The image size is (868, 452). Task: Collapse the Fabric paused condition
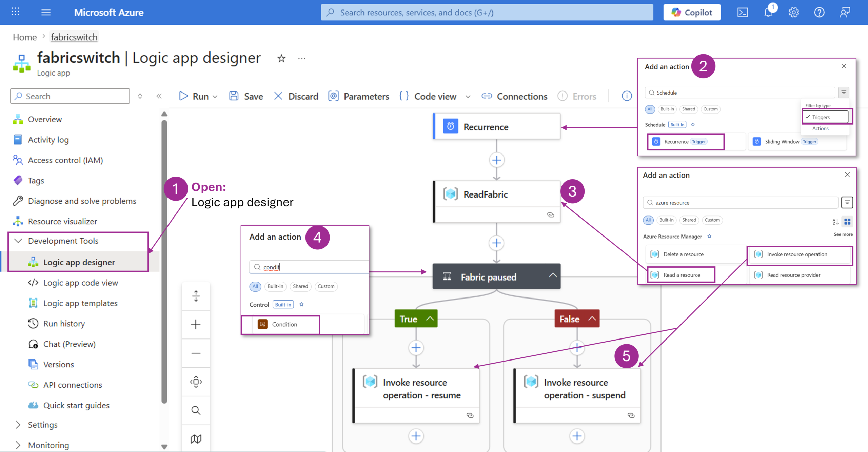553,275
